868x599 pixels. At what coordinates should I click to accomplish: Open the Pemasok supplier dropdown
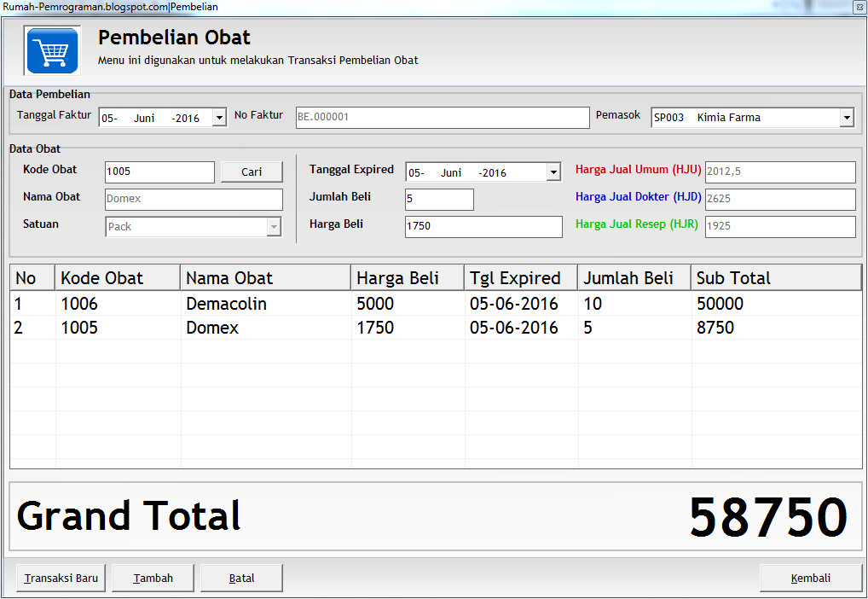(848, 117)
